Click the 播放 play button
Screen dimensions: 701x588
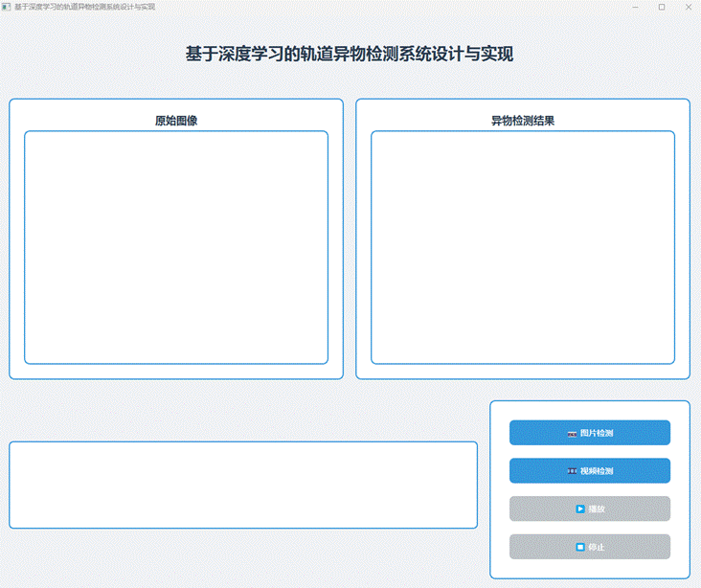click(590, 509)
